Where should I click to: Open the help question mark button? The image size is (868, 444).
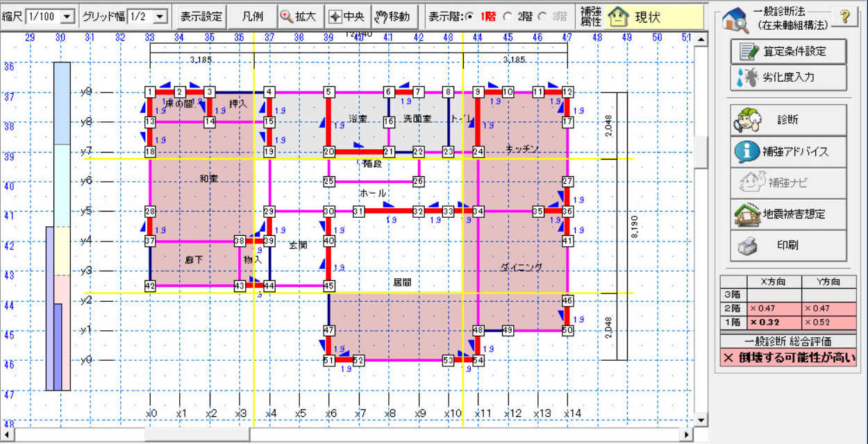click(x=845, y=17)
